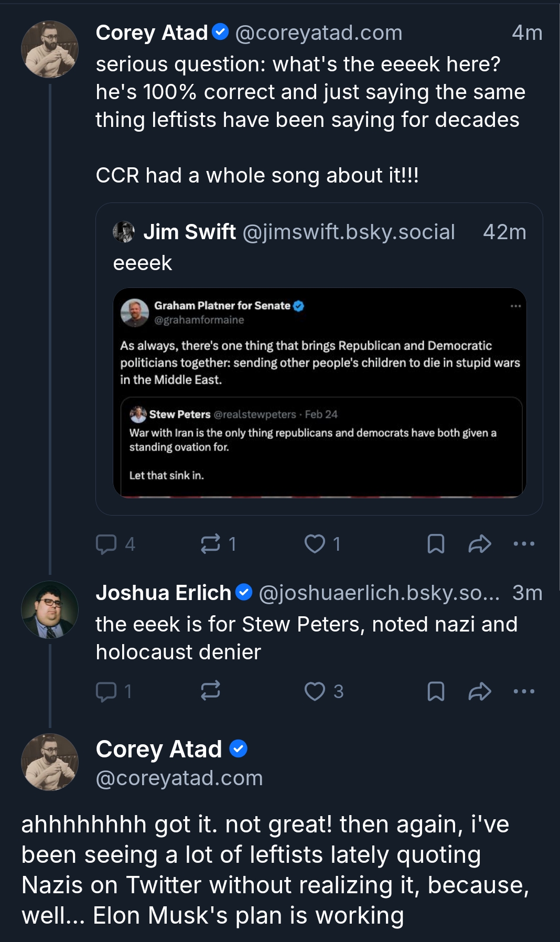560x942 pixels.
Task: Open more options on Joshua Erlich's reply
Action: pos(524,691)
